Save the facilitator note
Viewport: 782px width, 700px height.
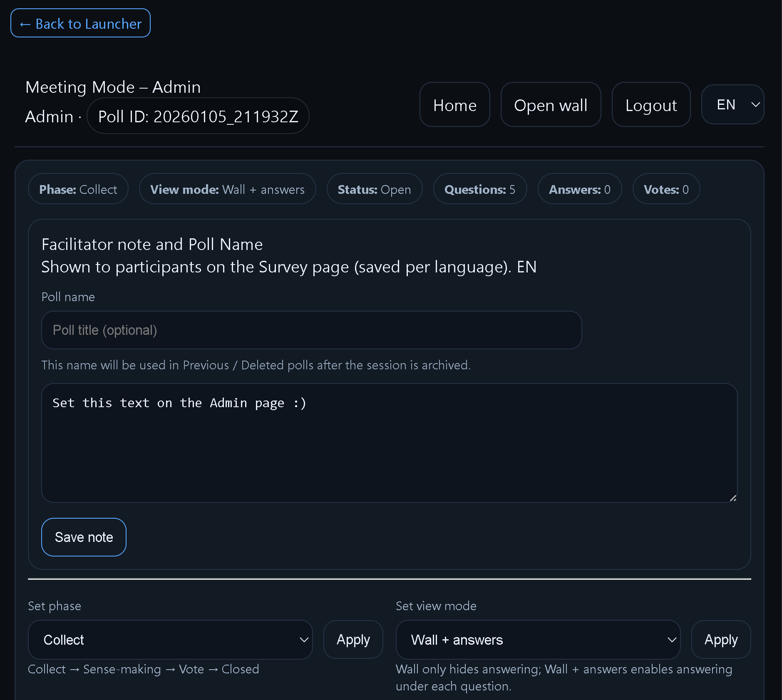(x=84, y=537)
